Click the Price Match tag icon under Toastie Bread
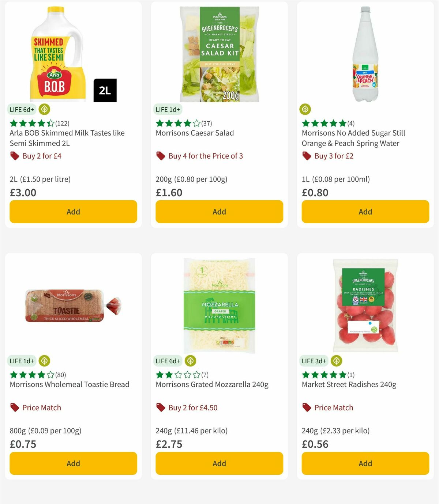This screenshot has width=439, height=504. point(14,408)
